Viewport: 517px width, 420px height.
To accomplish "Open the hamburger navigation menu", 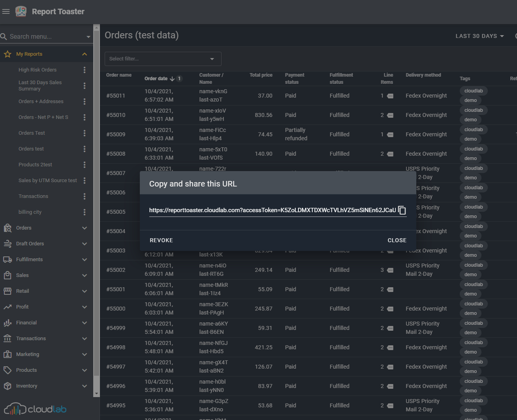I will click(x=6, y=11).
